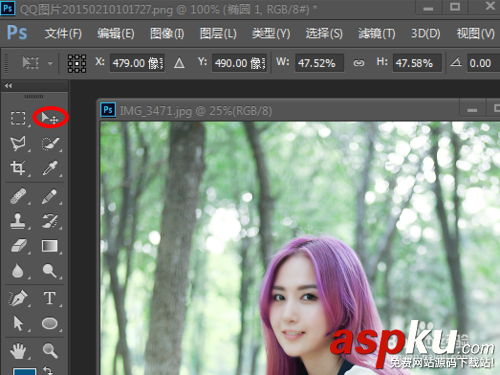This screenshot has width=500, height=375.
Task: Open the 视图(V) menu
Action: click(476, 34)
